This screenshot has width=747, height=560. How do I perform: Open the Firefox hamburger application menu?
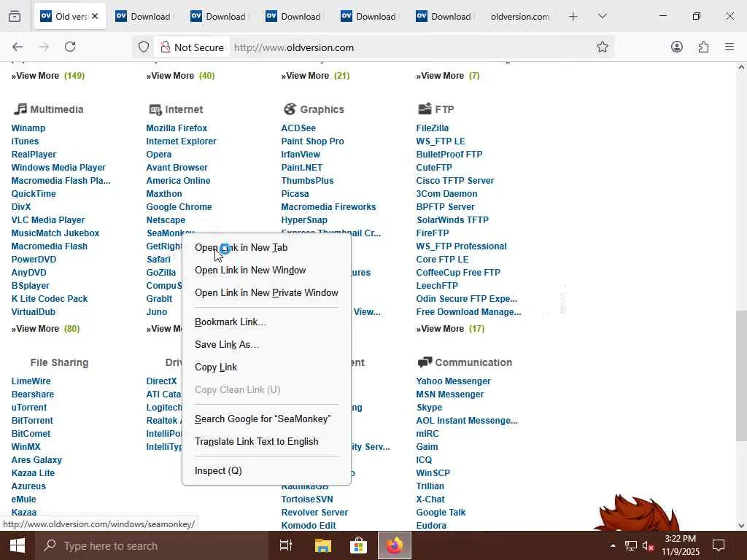729,47
